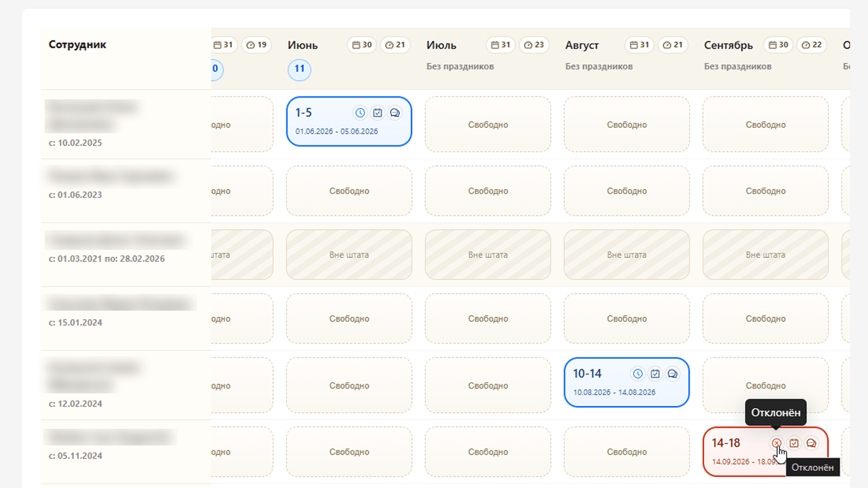868x488 pixels.
Task: Select free August slot for employee since 05.11.2024
Action: pyautogui.click(x=627, y=452)
